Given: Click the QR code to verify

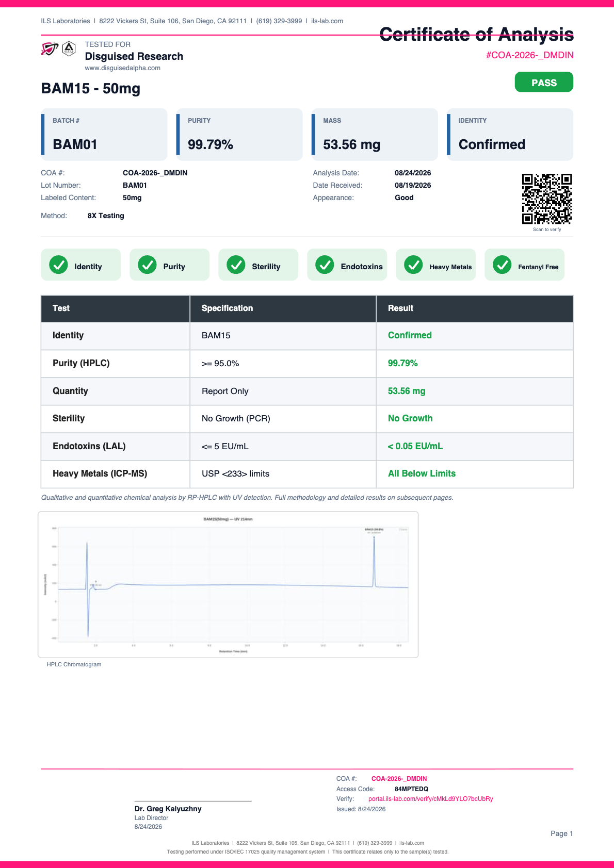Looking at the screenshot, I should [547, 199].
